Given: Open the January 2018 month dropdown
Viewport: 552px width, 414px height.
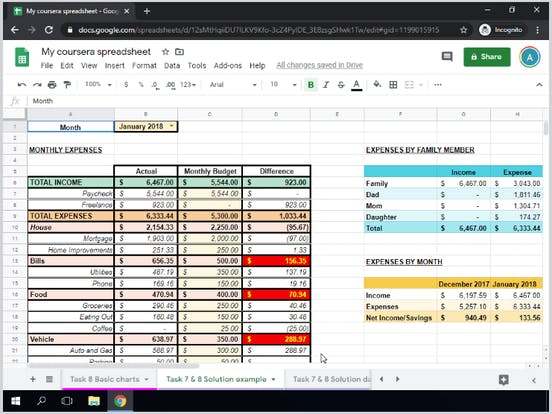Looking at the screenshot, I should coord(171,126).
